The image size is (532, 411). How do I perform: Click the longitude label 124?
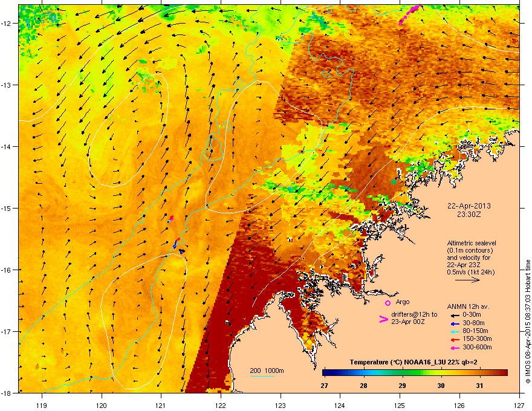click(x=340, y=405)
